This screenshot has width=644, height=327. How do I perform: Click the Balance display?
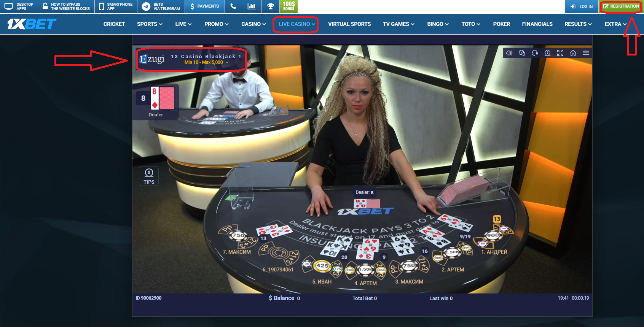pos(284,298)
